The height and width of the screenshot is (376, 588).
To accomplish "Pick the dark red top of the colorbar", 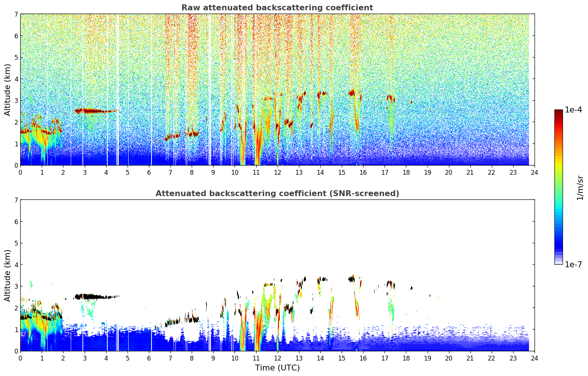I will tap(558, 112).
